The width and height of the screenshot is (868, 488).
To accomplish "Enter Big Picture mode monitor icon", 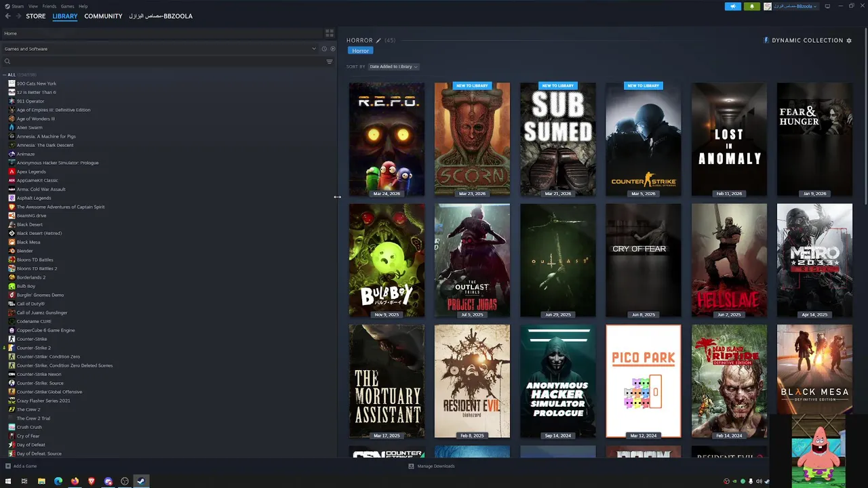I will point(827,6).
